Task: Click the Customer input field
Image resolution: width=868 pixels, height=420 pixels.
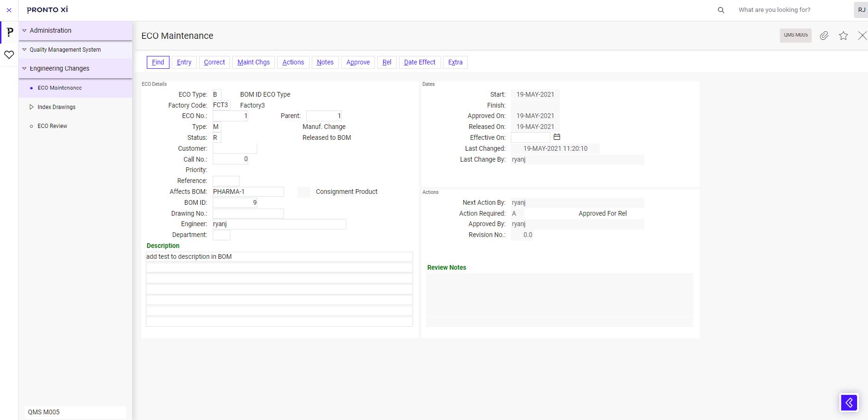Action: pos(235,149)
